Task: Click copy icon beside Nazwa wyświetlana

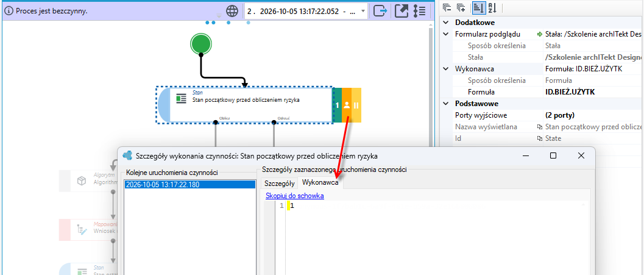Action: click(x=540, y=127)
